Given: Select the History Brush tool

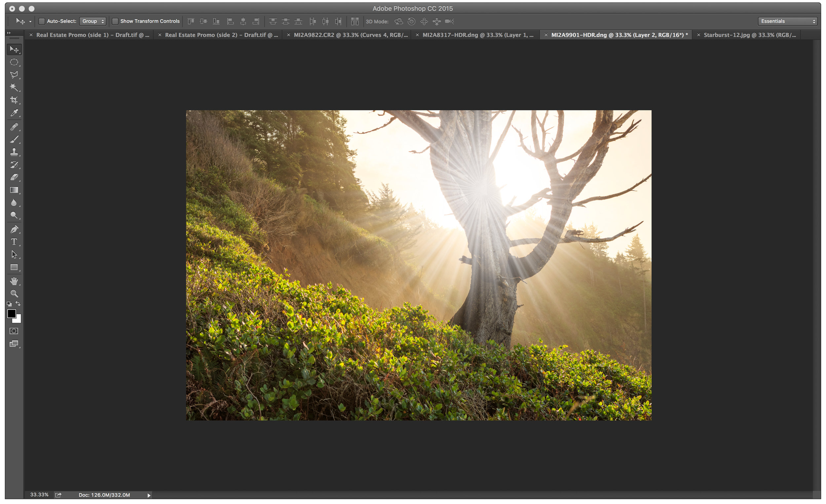Looking at the screenshot, I should click(x=14, y=164).
